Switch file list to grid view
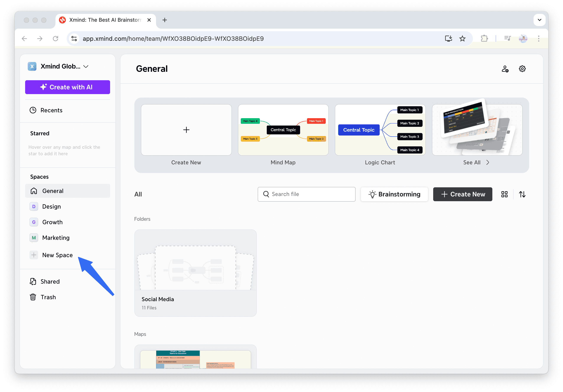Screen dimensions: 563x392 pos(504,194)
